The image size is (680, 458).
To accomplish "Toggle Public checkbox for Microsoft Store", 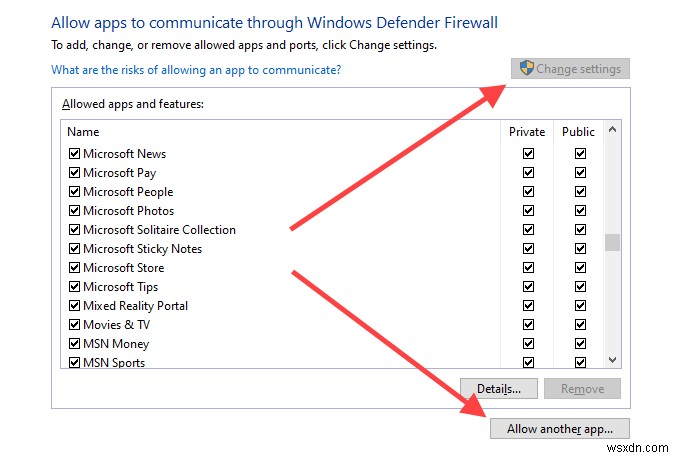I will (x=580, y=268).
